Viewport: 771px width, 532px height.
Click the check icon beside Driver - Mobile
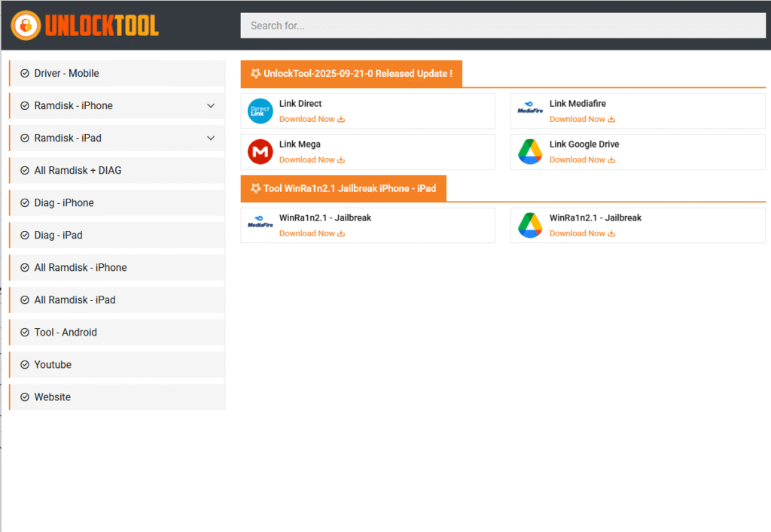[x=25, y=74]
